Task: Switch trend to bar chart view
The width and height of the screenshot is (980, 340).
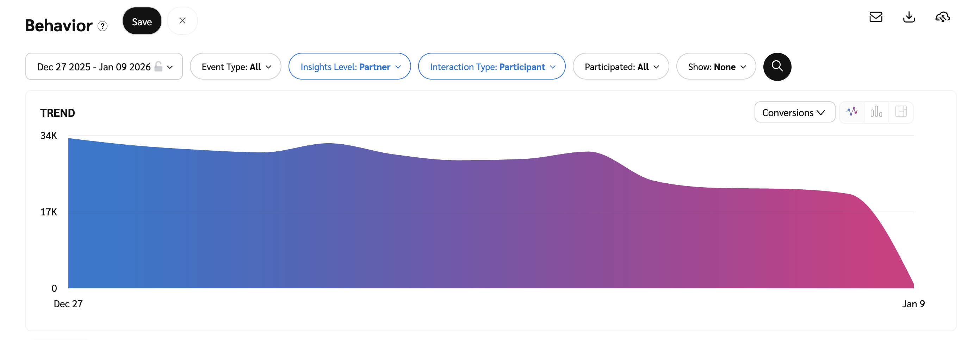Action: [x=876, y=112]
